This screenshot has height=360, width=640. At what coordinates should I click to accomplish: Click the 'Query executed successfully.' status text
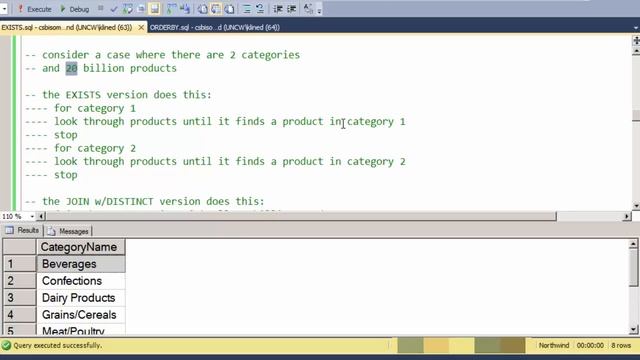coord(58,345)
